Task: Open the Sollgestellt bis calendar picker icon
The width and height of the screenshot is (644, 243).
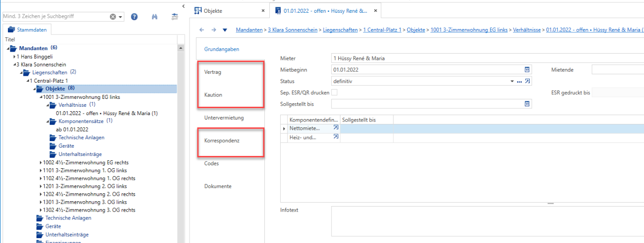Action: point(527,103)
